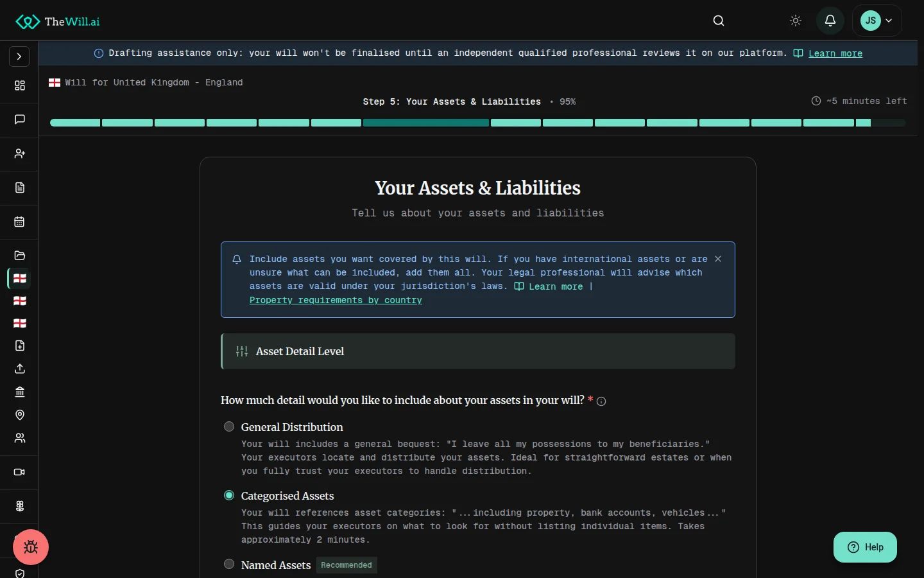Image resolution: width=924 pixels, height=578 pixels.
Task: Click the first progress bar segment
Action: tap(75, 123)
